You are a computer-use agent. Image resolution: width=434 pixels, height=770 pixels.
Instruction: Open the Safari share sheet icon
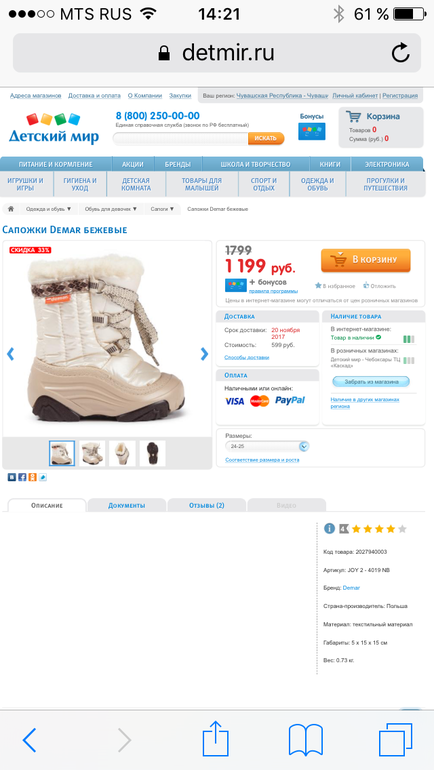[216, 739]
